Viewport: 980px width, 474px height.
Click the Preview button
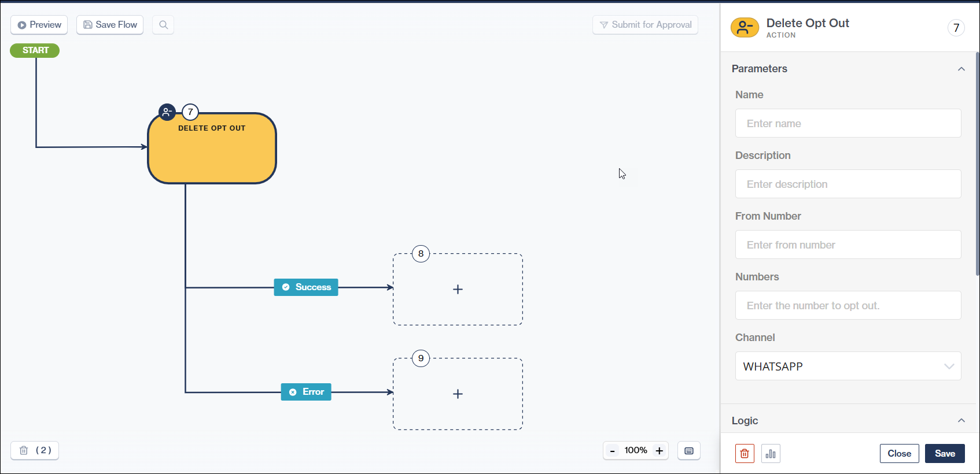tap(39, 25)
